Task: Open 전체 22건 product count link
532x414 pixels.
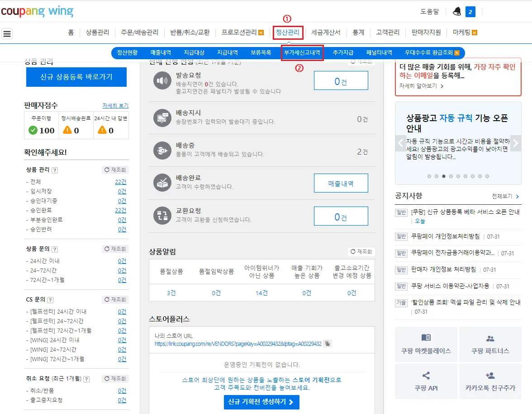Action: point(120,182)
